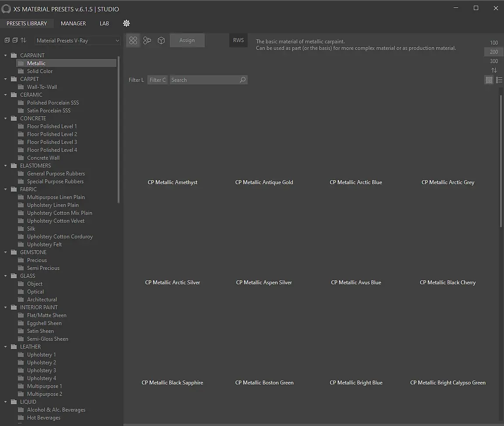Toggle the Filter C button
Screen dimensions: 504x426
pos(157,80)
